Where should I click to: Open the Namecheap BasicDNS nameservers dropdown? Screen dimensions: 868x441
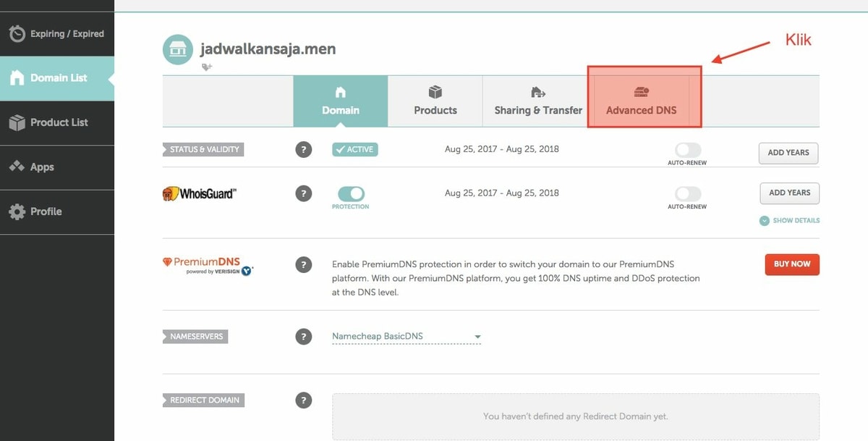point(407,337)
